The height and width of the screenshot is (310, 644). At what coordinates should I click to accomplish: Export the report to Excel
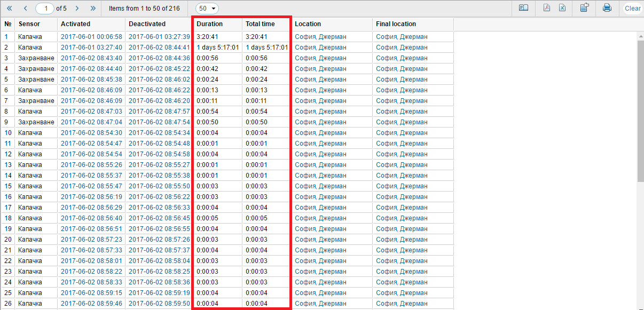tap(562, 8)
